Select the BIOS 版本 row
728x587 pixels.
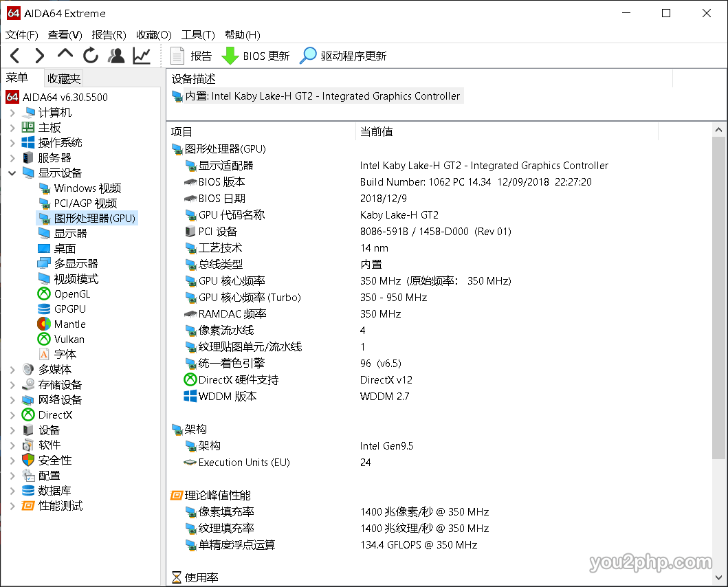(388, 182)
